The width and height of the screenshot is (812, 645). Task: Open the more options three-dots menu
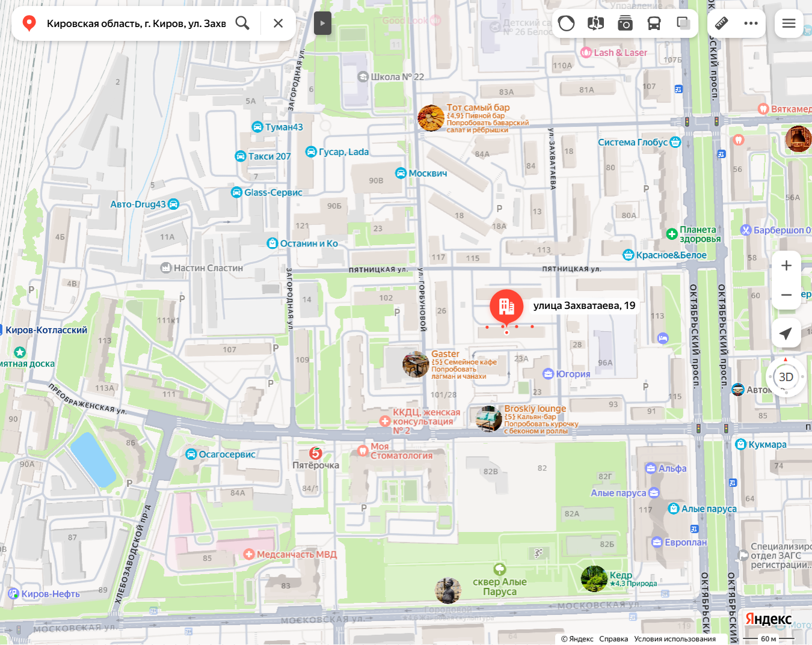[751, 23]
